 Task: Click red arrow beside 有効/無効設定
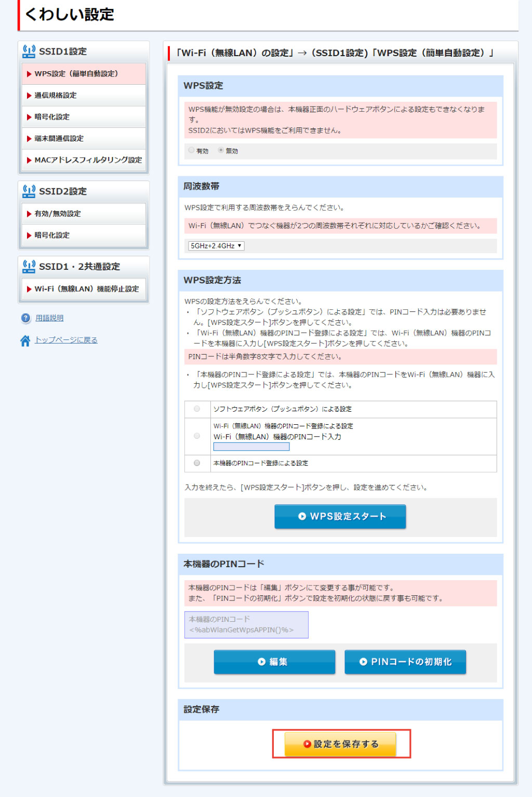(29, 214)
